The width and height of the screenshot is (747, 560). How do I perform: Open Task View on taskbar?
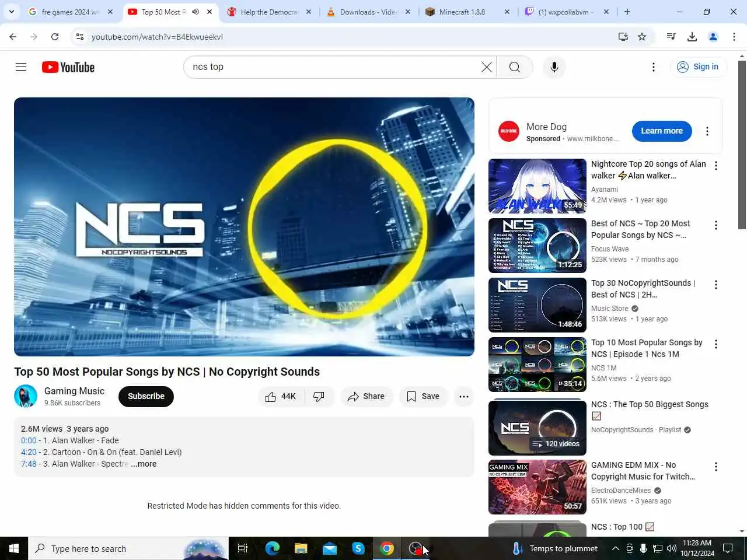coord(243,548)
